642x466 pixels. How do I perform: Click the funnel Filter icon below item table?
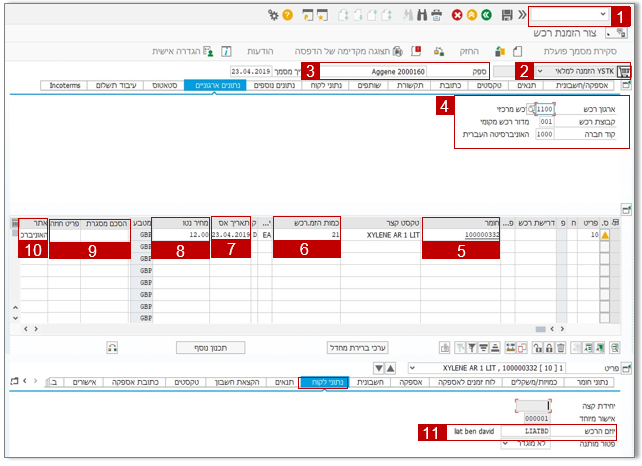[472, 348]
